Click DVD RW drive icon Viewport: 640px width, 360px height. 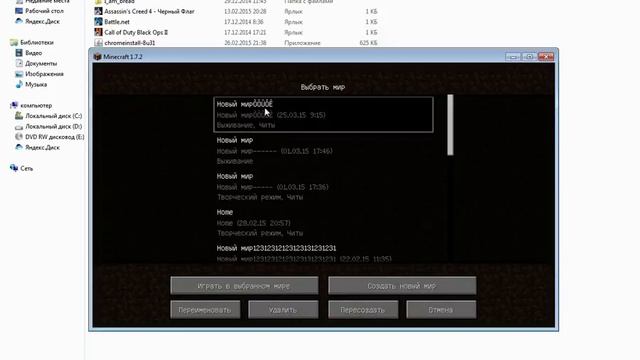point(19,137)
